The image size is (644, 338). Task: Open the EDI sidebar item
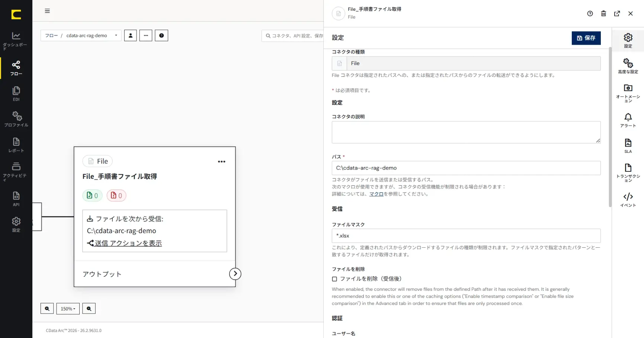tap(16, 94)
